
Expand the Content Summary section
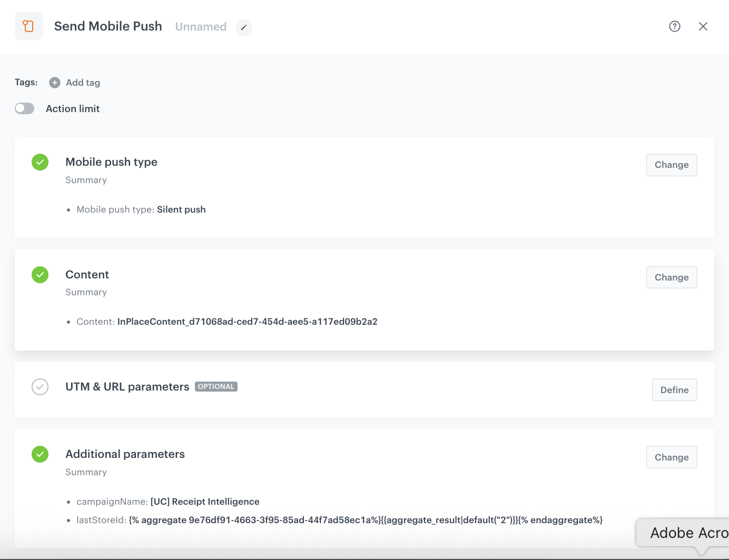point(86,292)
